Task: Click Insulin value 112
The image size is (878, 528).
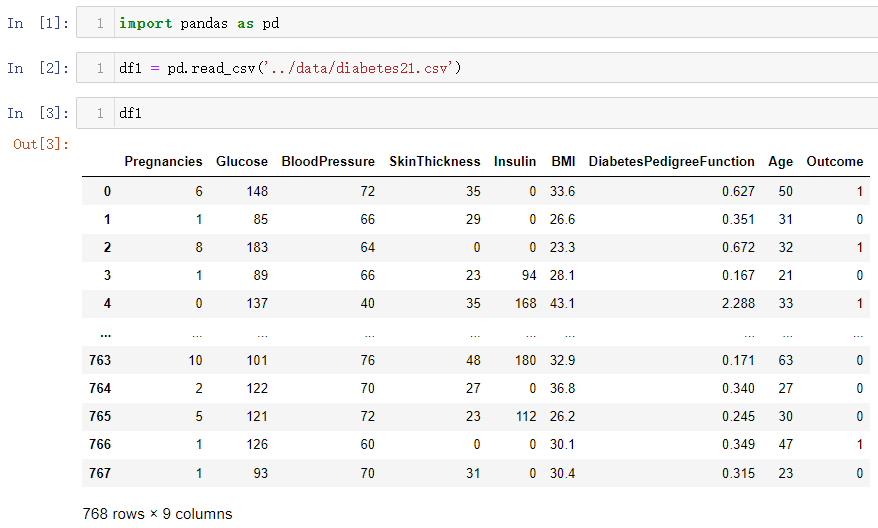Action: [525, 417]
